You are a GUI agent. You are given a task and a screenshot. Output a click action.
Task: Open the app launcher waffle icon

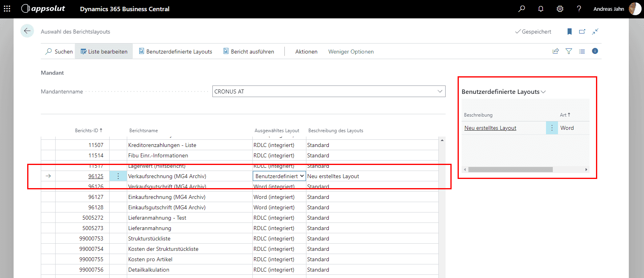pyautogui.click(x=7, y=9)
